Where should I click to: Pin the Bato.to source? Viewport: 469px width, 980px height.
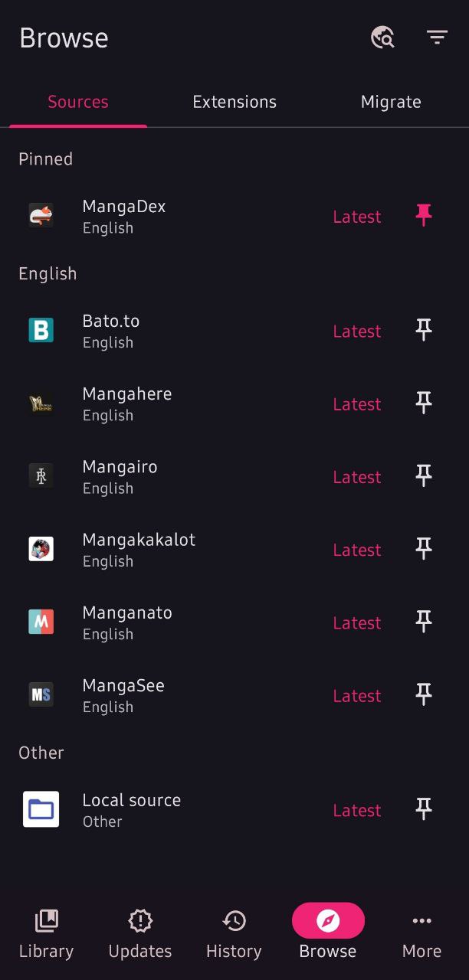(x=424, y=331)
